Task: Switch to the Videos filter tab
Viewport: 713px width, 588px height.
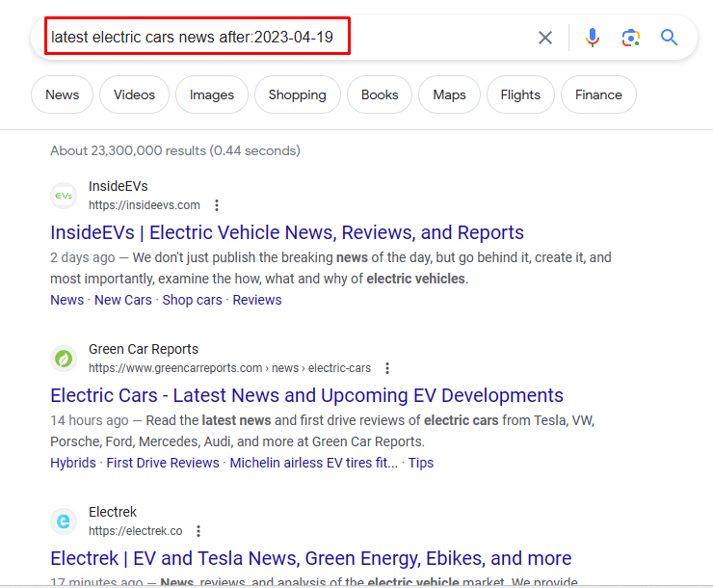Action: pos(134,94)
